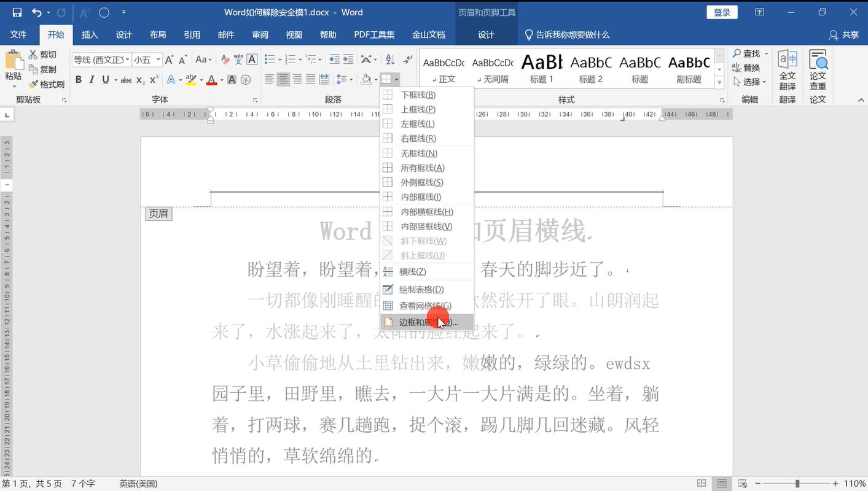The height and width of the screenshot is (491, 868).
Task: Decrease the paragraph indent
Action: [334, 60]
